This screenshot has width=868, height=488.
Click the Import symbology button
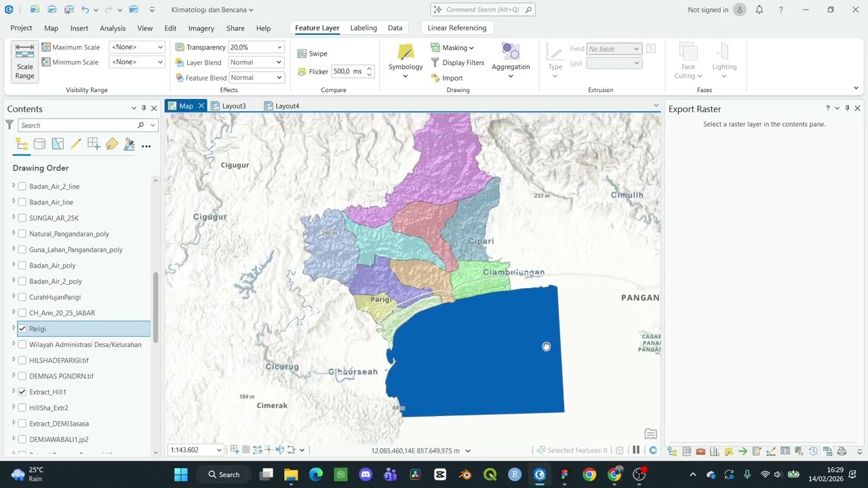(447, 78)
